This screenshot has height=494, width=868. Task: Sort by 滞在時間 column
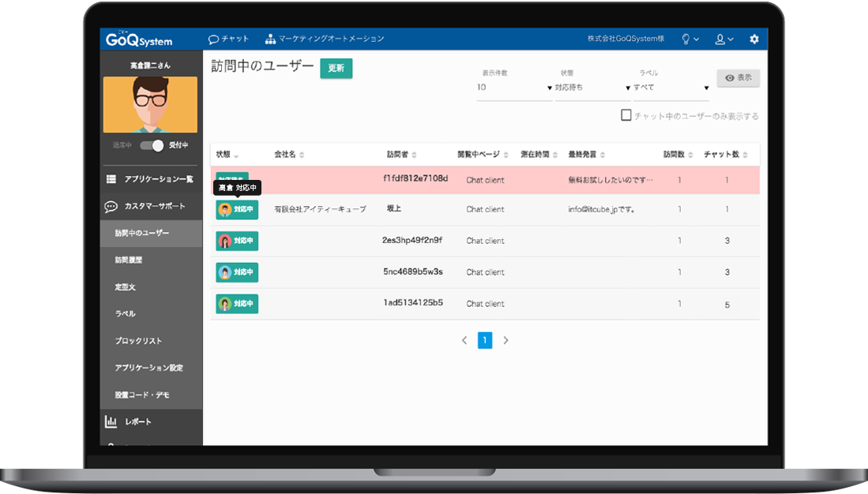pos(539,155)
